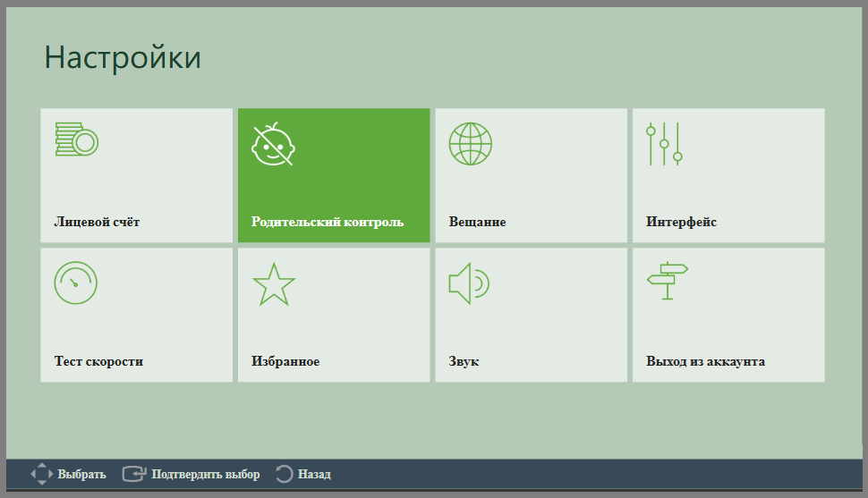Screen dimensions: 868x498
Task: Click the circular back arrow icon
Action: [x=284, y=474]
